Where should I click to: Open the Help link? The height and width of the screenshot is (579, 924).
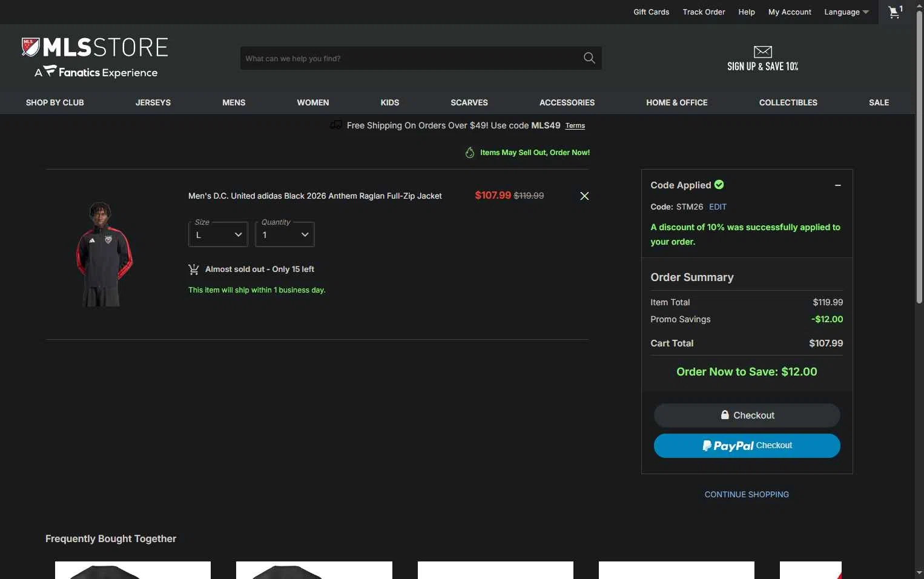[747, 12]
